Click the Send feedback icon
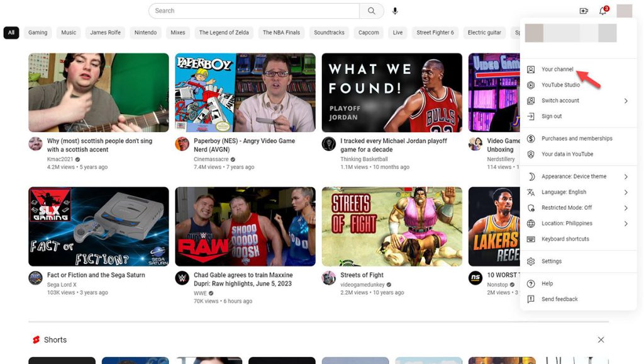 coord(531,299)
